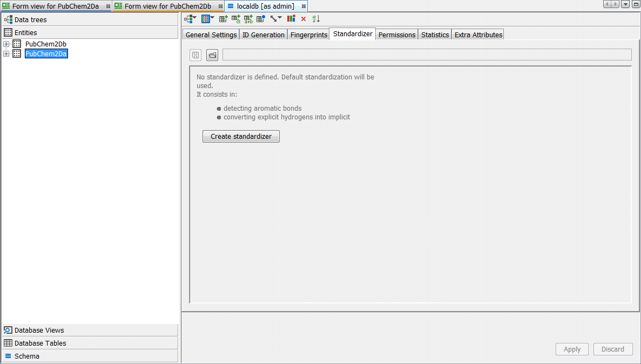The height and width of the screenshot is (364, 641).
Task: Close the localdb [as admin] tab
Action: [x=303, y=6]
